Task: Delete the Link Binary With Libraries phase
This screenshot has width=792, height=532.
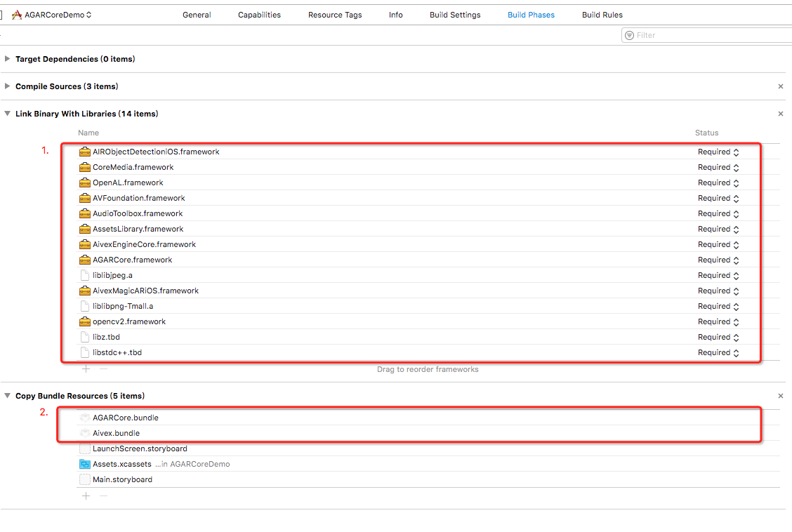Action: 780,114
